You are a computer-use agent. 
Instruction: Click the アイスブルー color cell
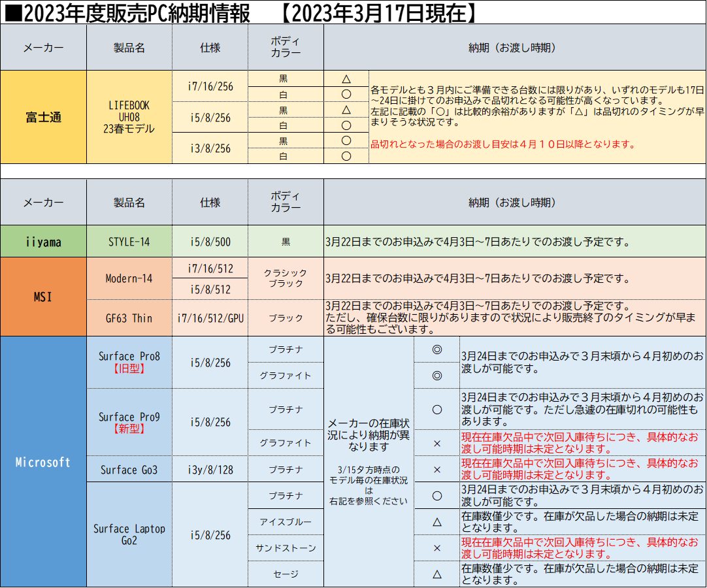coord(286,522)
